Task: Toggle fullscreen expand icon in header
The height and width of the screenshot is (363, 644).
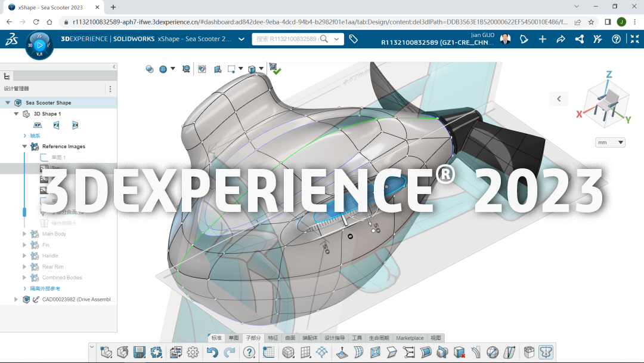Action: [x=634, y=39]
